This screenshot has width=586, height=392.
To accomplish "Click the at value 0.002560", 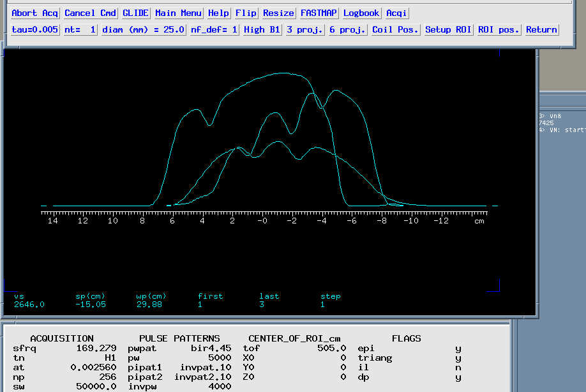I will 93,367.
